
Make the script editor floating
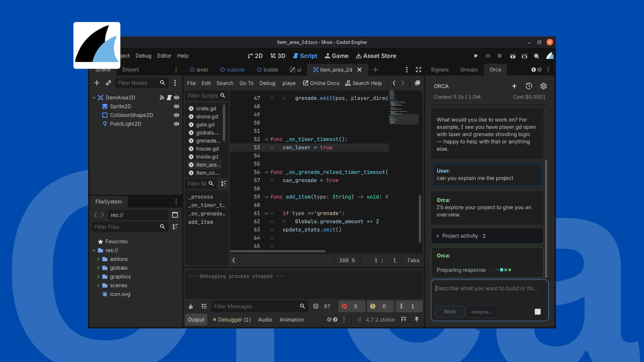pyautogui.click(x=417, y=83)
